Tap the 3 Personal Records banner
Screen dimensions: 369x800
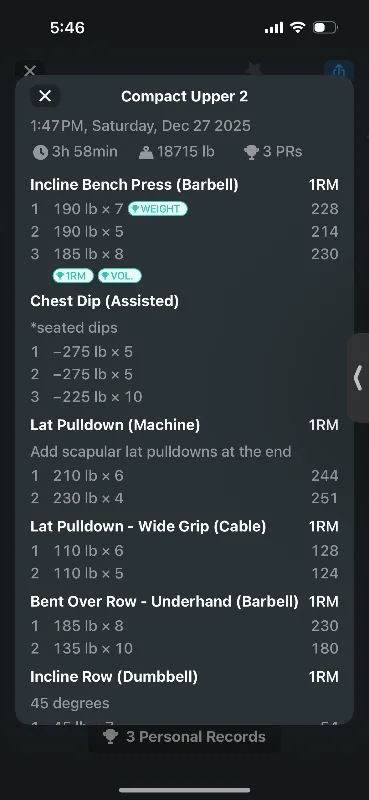[x=184, y=737]
